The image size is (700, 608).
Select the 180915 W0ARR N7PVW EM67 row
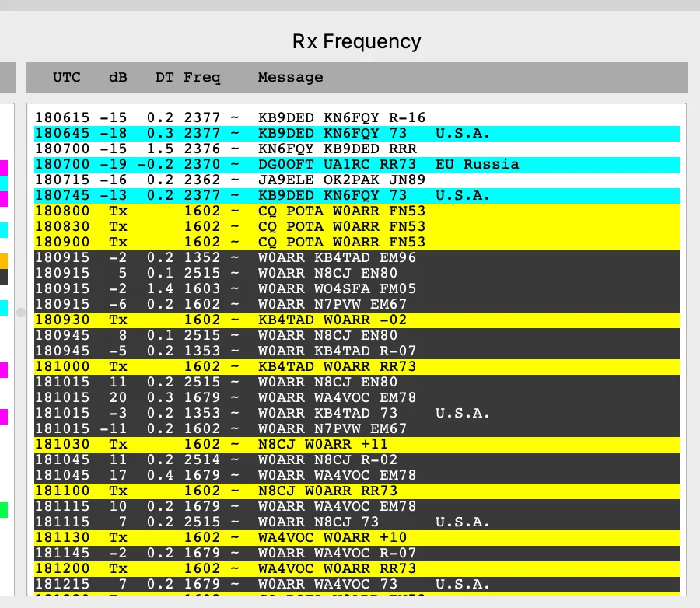357,305
